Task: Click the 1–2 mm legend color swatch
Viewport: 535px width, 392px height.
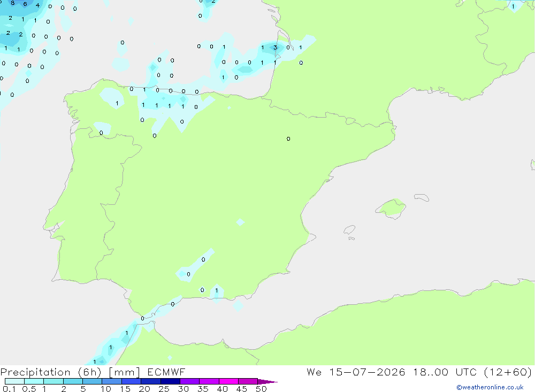Action: click(x=53, y=381)
